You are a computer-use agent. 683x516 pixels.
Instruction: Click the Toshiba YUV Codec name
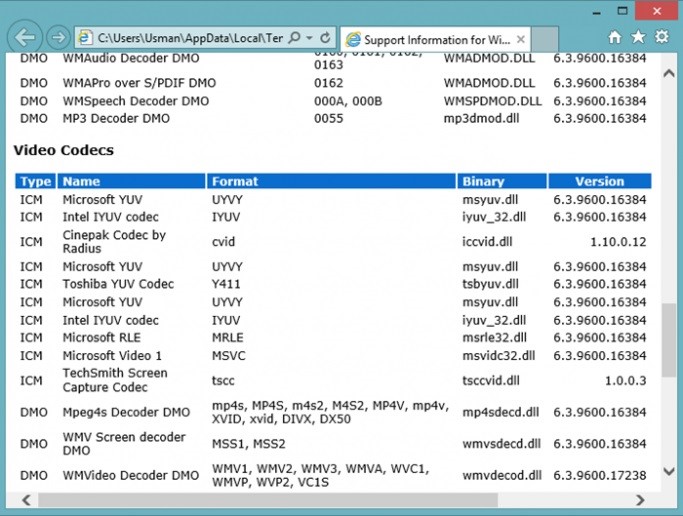(x=118, y=284)
